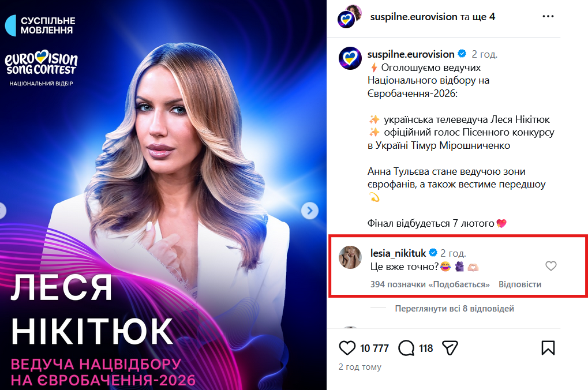Open suspilne.eurovision profile avatar in header
588x390 pixels.
click(x=349, y=17)
